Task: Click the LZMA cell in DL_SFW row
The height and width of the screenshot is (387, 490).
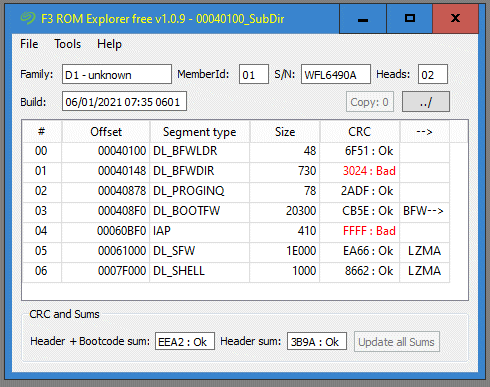Action: (424, 251)
